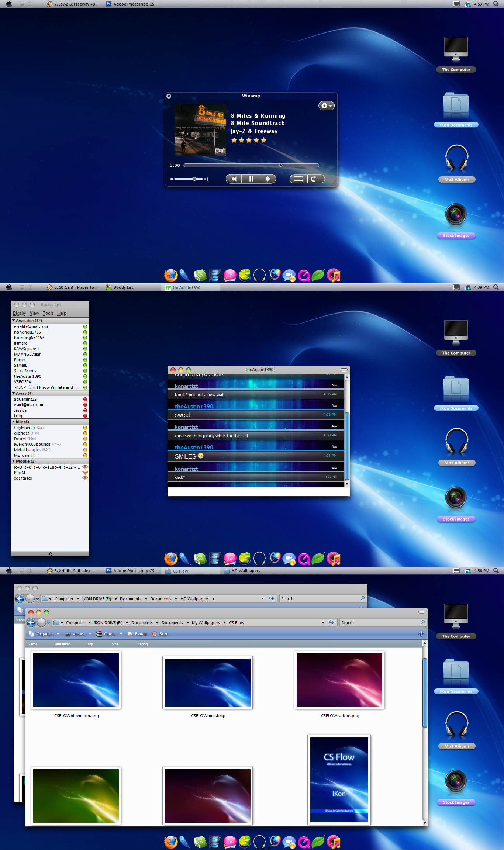
Task: Select away buddy aquamint32
Action: coord(50,399)
